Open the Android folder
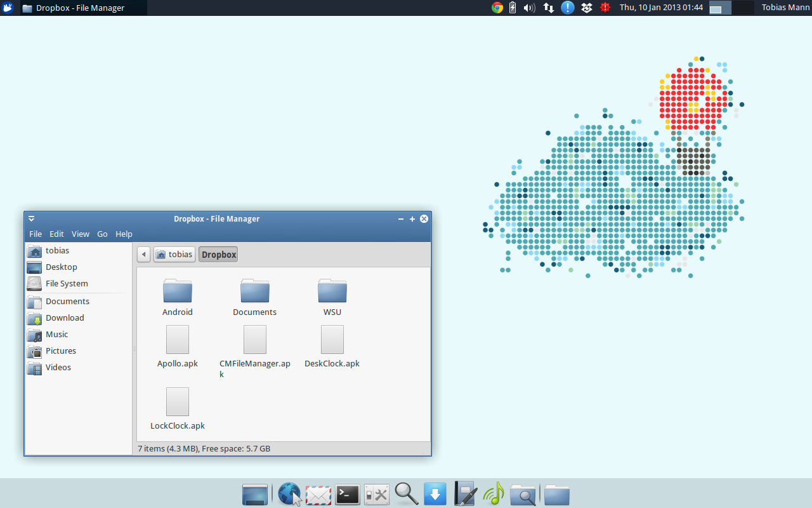Viewport: 812px width, 508px height. pos(178,291)
